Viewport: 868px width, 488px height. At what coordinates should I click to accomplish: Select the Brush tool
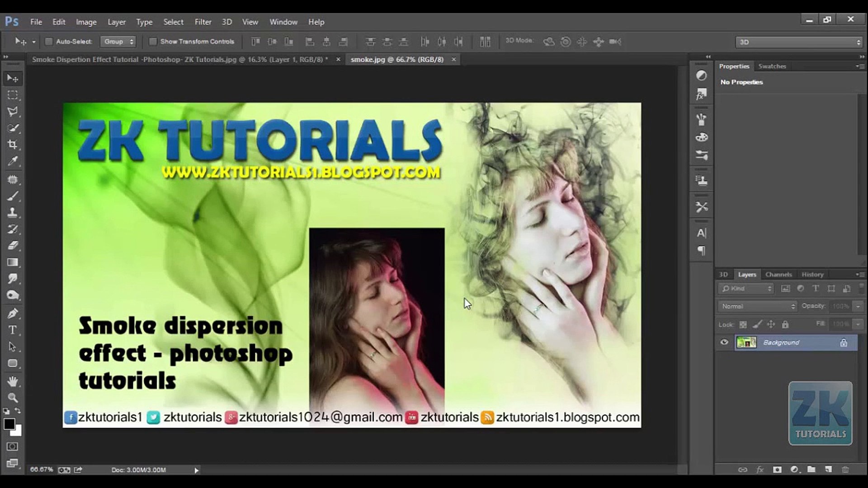(x=13, y=196)
